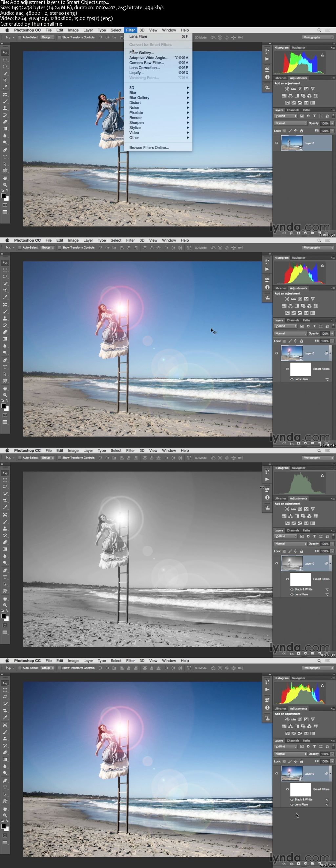
Task: Hide Black & White filter in 00:03:20 frame
Action: [292, 799]
